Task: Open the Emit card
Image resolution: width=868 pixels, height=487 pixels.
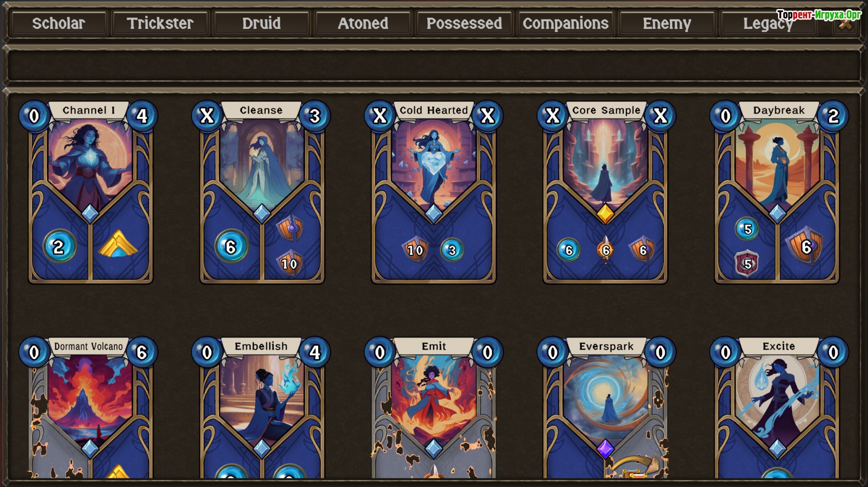Action: 434,407
